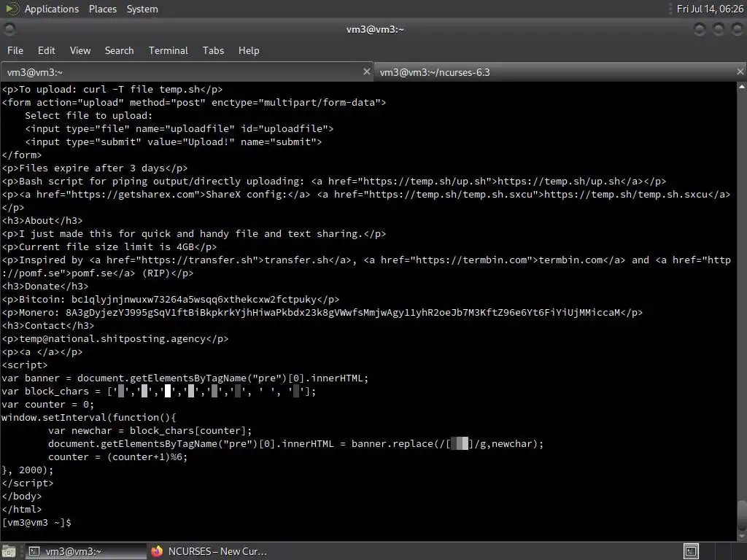Click the text 'temp@national.shitposting.agency'
The height and width of the screenshot is (560, 747).
(x=112, y=338)
